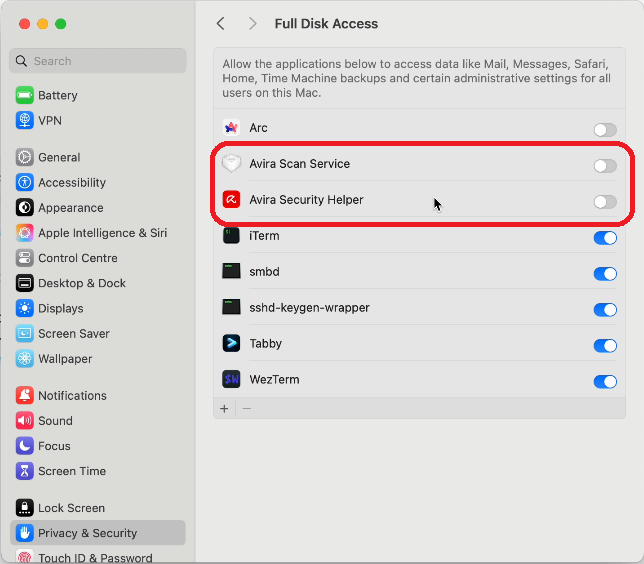Open the Battery settings pane
This screenshot has height=564, width=644.
pos(98,95)
